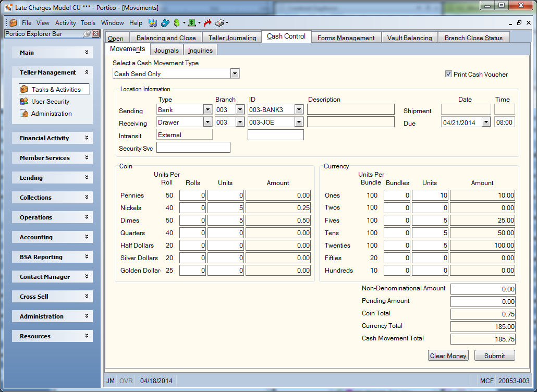
Task: Click the Clear Money button
Action: tap(448, 356)
